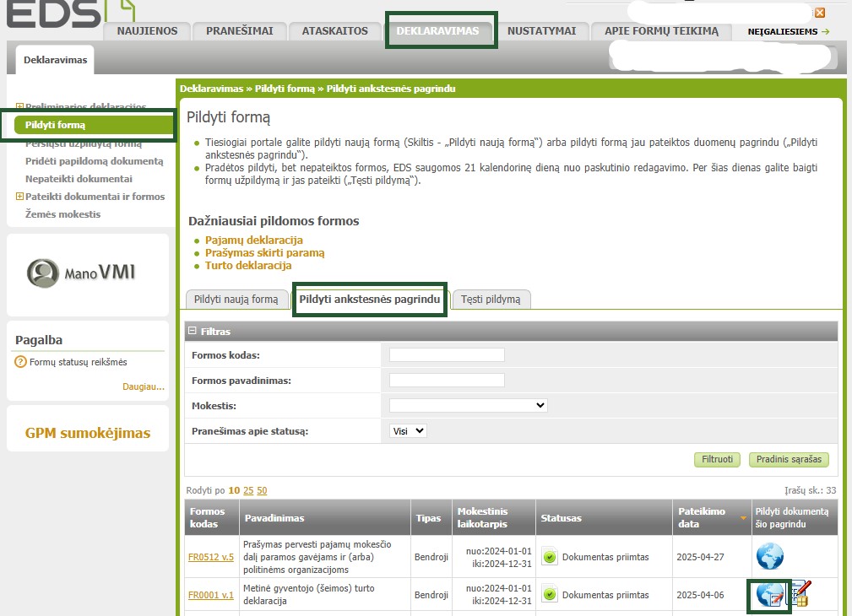Show 25 records per page
This screenshot has width=852, height=616.
pyautogui.click(x=248, y=490)
